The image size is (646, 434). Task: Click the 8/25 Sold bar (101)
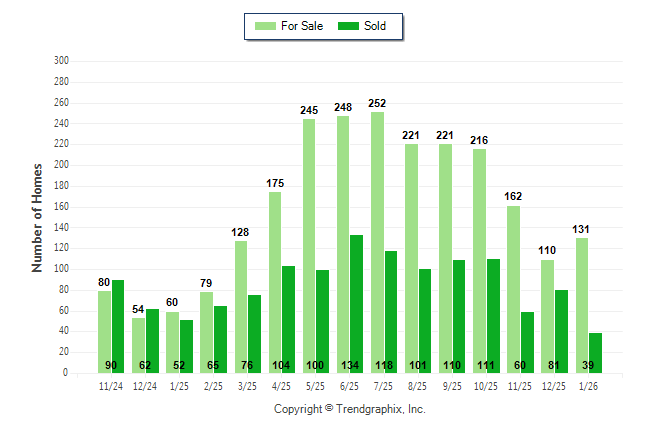pyautogui.click(x=425, y=318)
